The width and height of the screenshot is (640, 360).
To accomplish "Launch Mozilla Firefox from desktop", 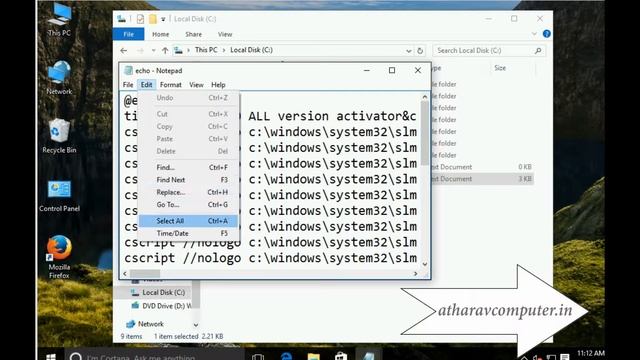I will (x=59, y=257).
